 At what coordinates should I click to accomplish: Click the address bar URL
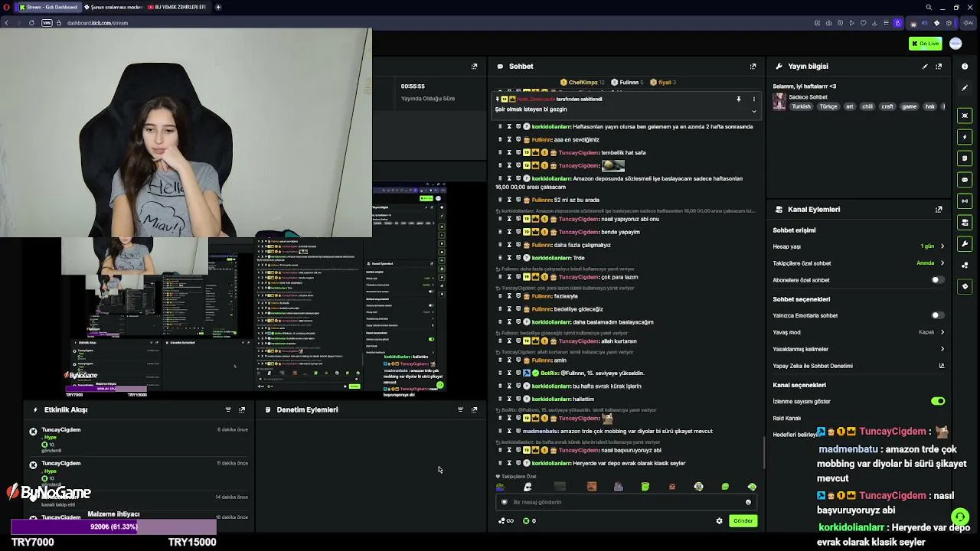coord(97,23)
